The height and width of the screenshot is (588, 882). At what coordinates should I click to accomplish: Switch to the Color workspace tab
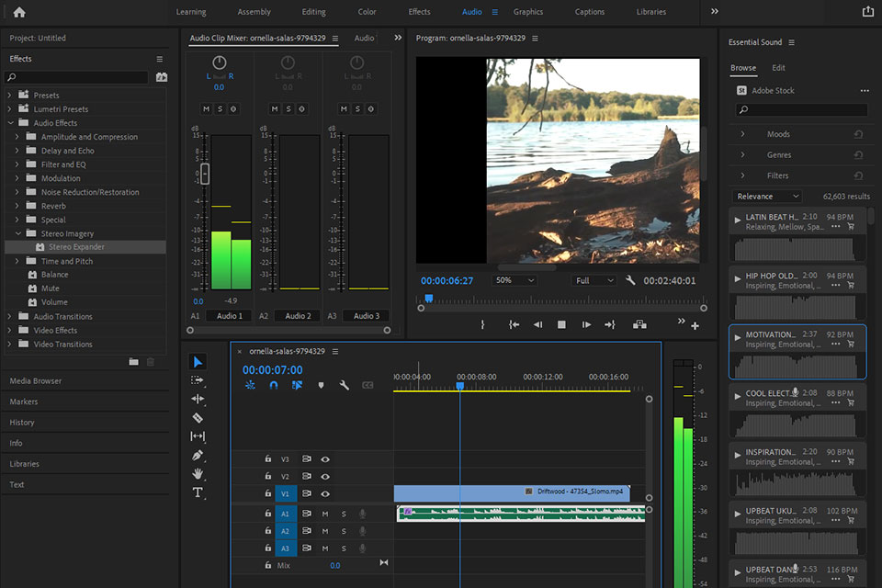tap(367, 12)
